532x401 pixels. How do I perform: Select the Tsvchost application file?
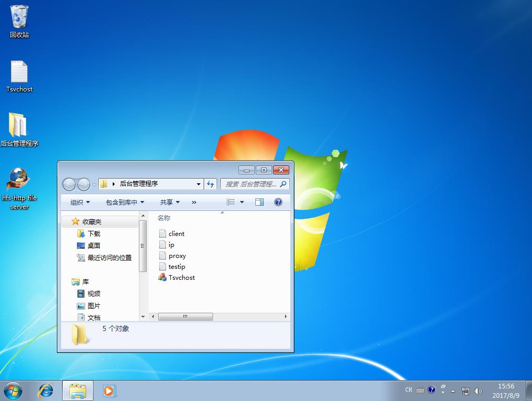click(x=181, y=278)
